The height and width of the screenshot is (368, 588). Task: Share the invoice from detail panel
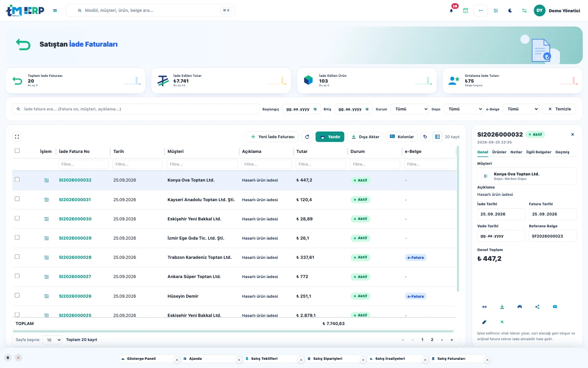[x=537, y=307]
